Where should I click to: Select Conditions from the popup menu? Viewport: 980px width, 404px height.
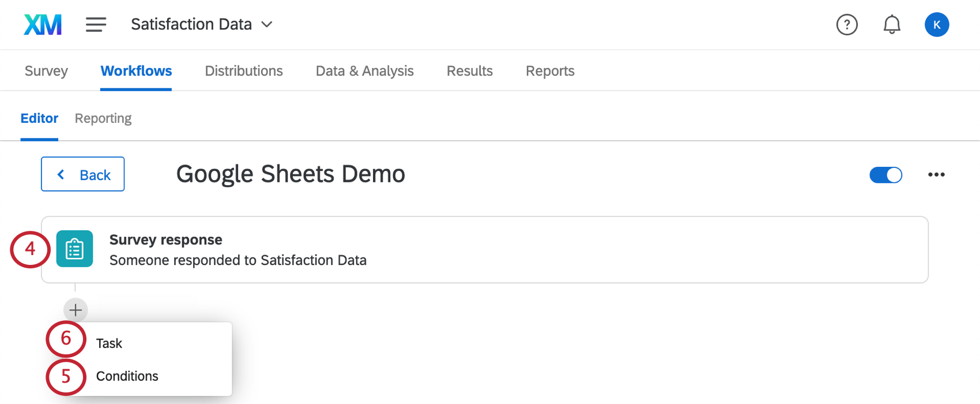pyautogui.click(x=127, y=376)
